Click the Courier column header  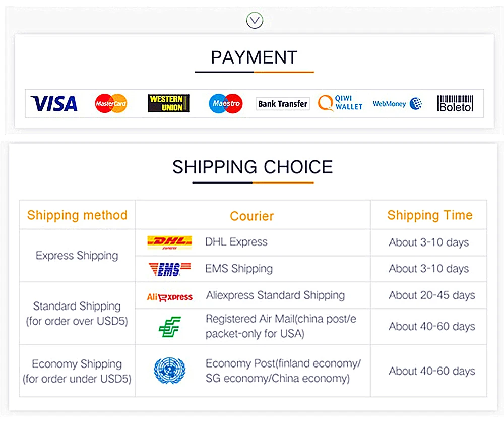[251, 216]
